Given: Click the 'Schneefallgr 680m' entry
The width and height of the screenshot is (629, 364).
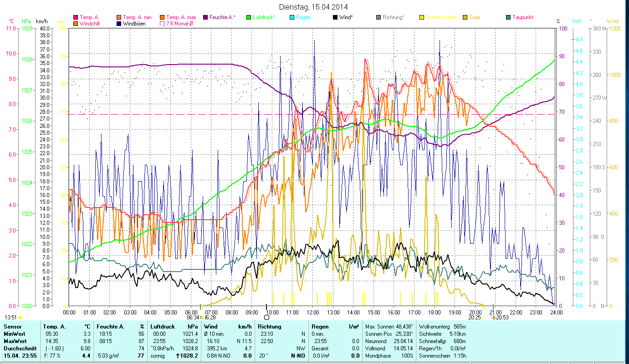Looking at the screenshot, I should point(442,341).
